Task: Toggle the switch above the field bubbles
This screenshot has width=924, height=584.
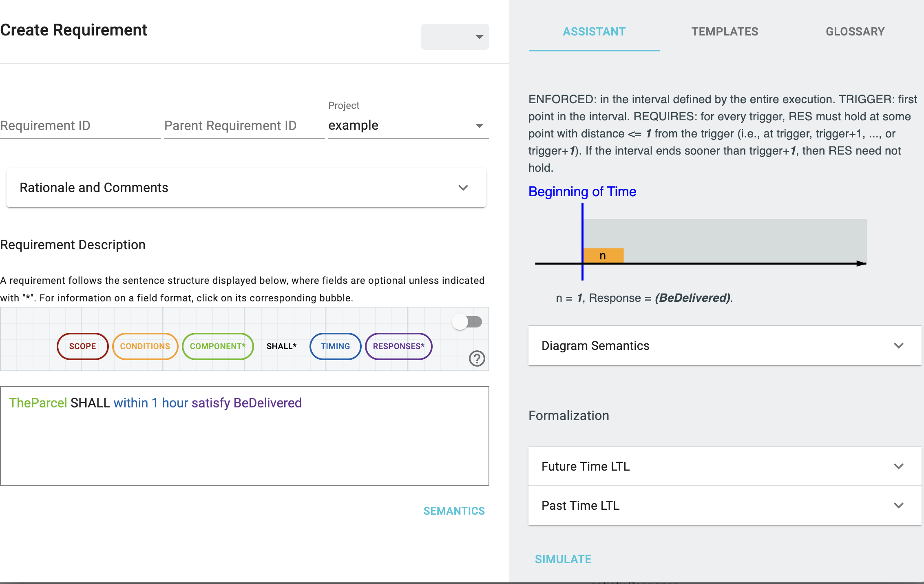Action: tap(467, 322)
